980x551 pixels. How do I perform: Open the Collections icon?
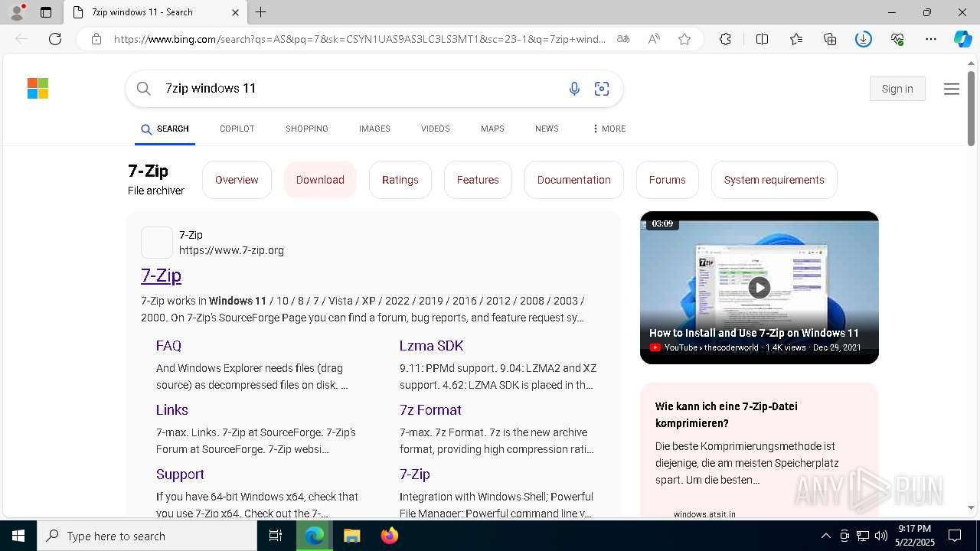[x=830, y=39]
